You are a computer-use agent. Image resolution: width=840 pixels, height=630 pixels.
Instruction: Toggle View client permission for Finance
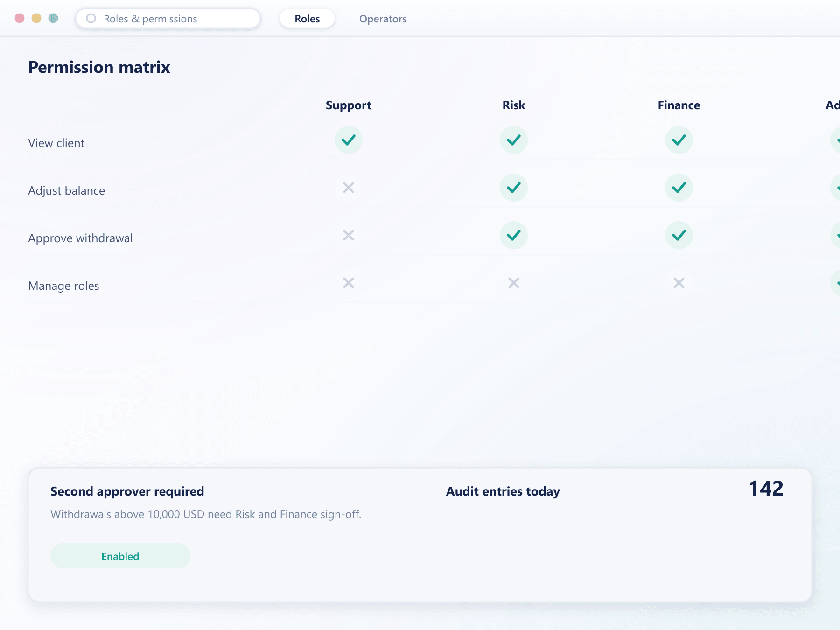click(x=679, y=140)
